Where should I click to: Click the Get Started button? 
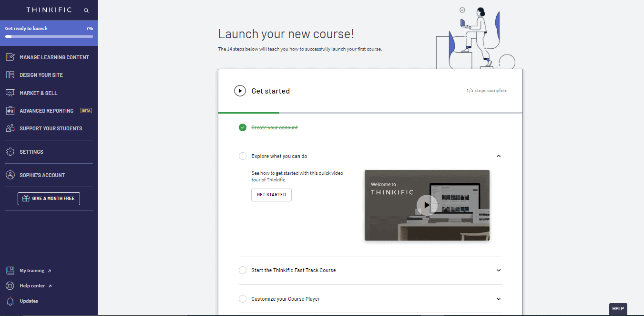[x=271, y=195]
